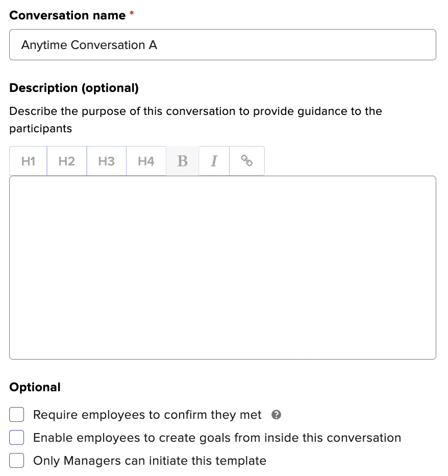Click the "Only Managers can initiate" label text
This screenshot has width=448, height=476.
click(x=150, y=460)
